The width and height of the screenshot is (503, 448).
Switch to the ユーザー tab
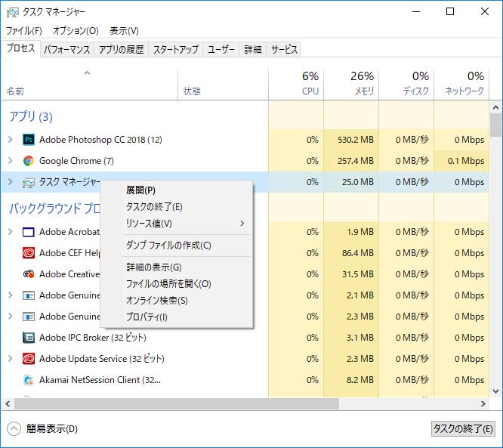click(221, 50)
